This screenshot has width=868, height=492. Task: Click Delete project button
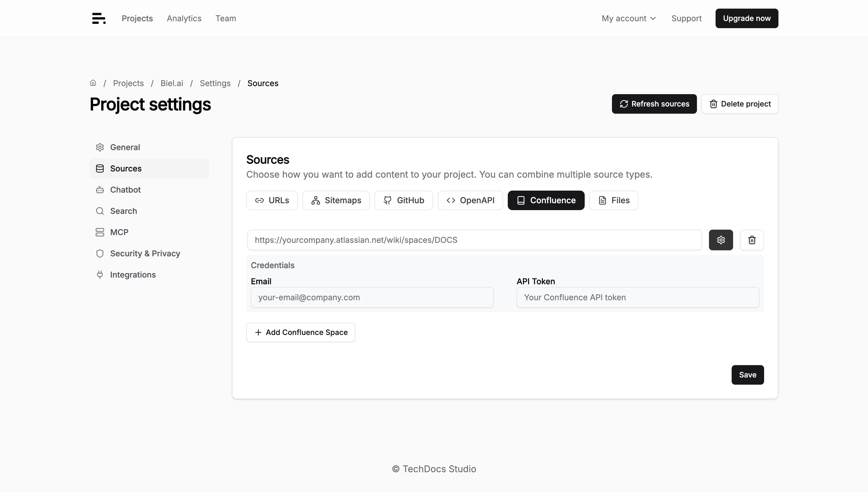(x=740, y=104)
